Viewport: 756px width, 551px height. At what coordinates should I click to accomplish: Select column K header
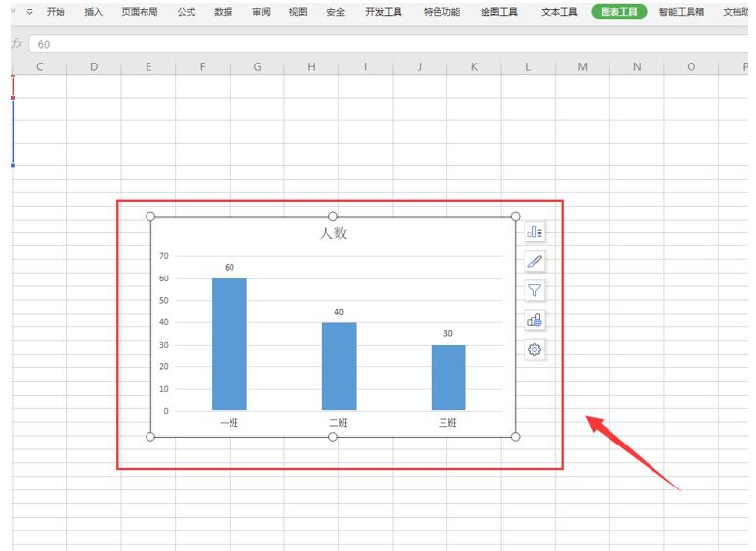(x=474, y=67)
